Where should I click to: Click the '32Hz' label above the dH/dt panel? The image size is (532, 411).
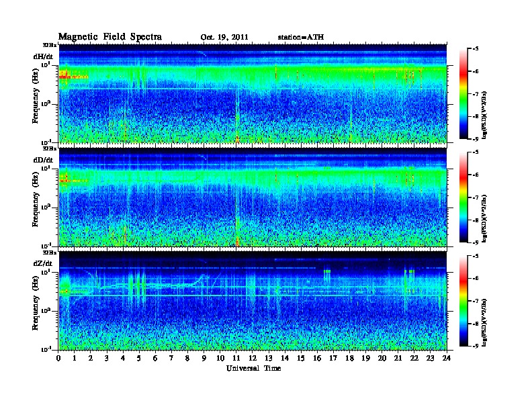[49, 45]
